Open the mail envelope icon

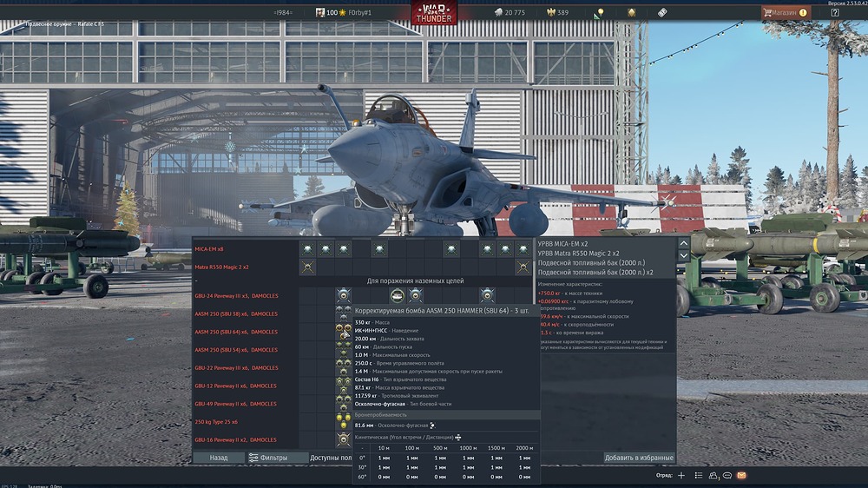[741, 476]
